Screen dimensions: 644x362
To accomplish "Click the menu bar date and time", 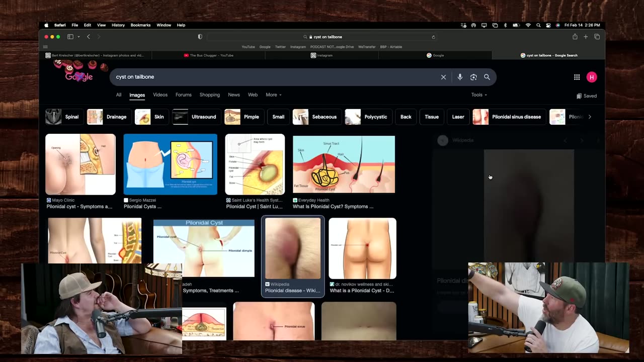I will tap(582, 25).
